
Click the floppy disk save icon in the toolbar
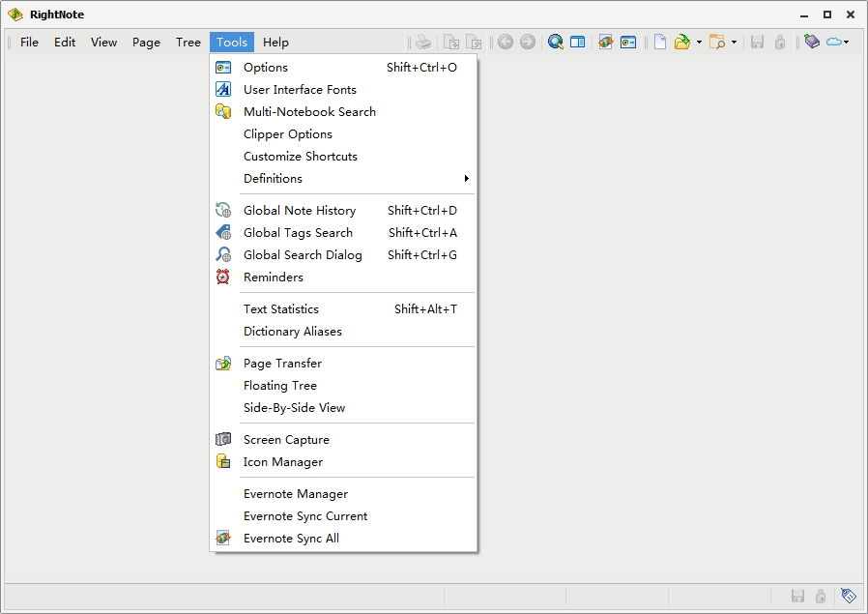757,43
